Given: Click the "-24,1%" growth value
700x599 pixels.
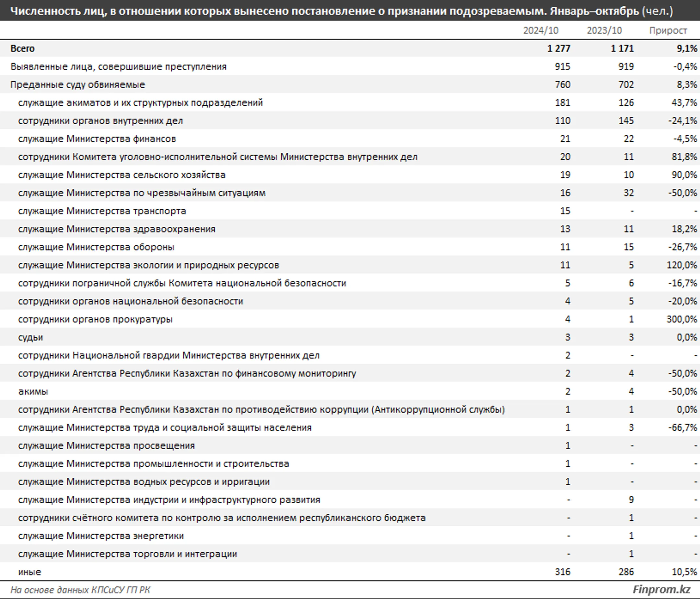Looking at the screenshot, I should point(682,121).
